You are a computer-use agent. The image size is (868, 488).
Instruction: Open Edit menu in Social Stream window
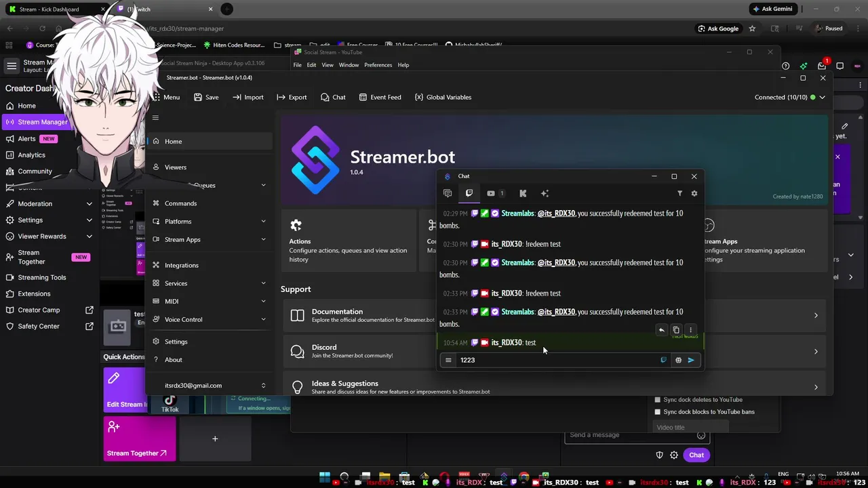coord(311,65)
